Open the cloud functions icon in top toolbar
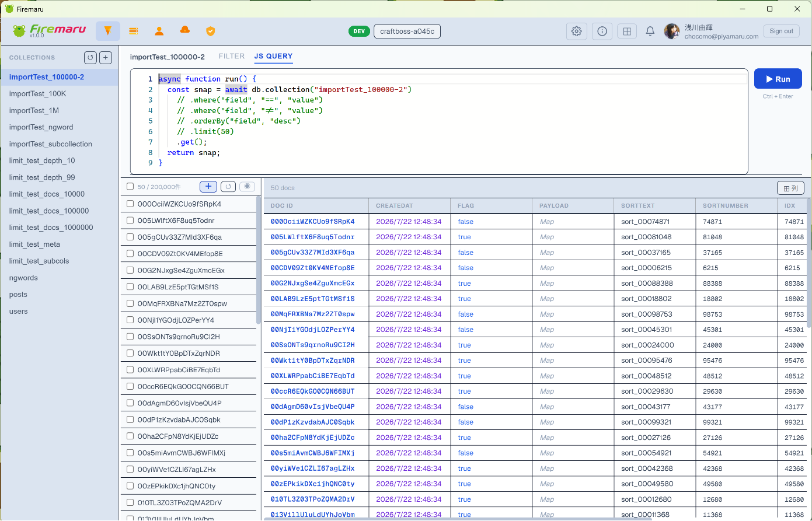Screen dimensions: 812x521 [x=185, y=30]
